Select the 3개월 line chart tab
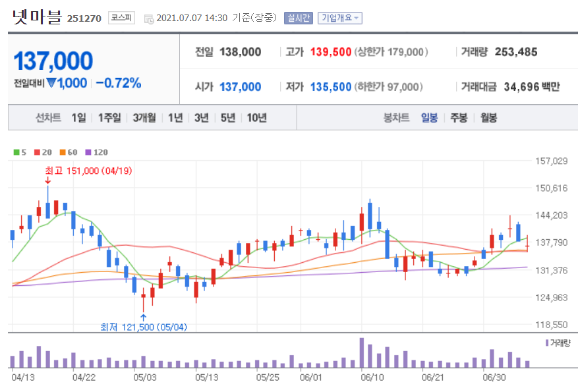The height and width of the screenshot is (392, 578). point(144,117)
